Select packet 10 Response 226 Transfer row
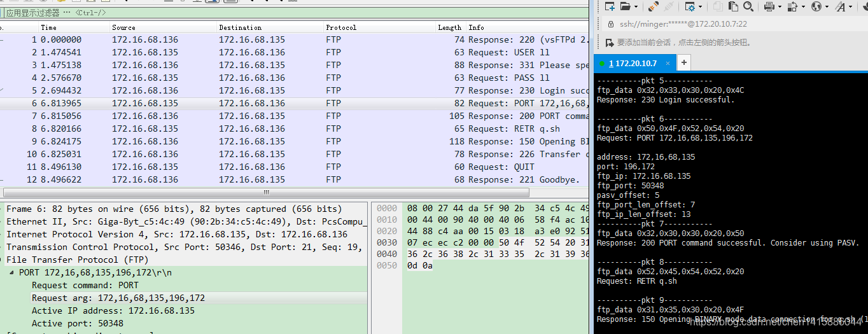 tap(295, 154)
